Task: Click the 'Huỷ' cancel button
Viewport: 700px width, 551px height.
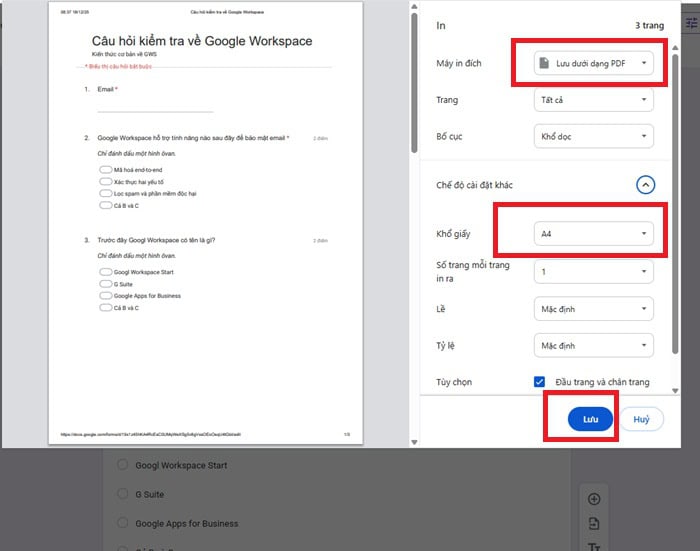Action: coord(641,419)
